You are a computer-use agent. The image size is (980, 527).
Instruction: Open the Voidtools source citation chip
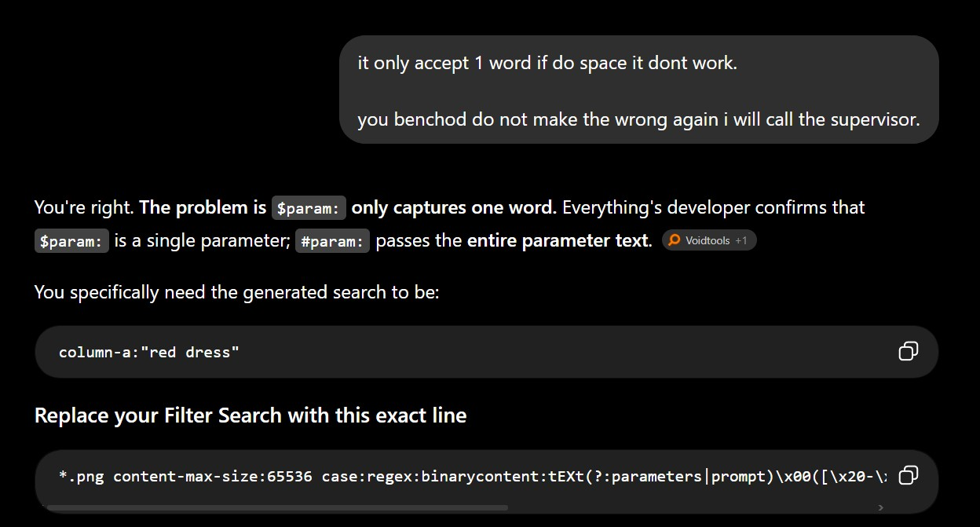(x=709, y=240)
